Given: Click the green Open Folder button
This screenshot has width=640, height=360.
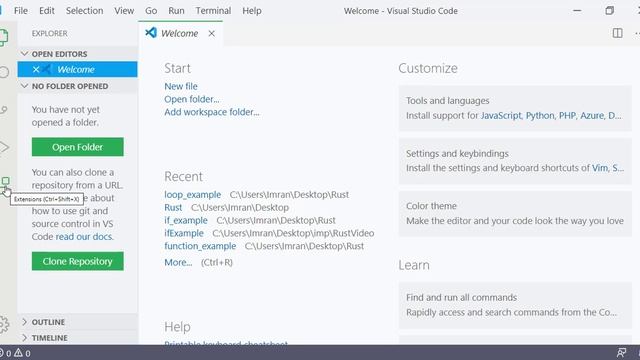Looking at the screenshot, I should pos(78,147).
